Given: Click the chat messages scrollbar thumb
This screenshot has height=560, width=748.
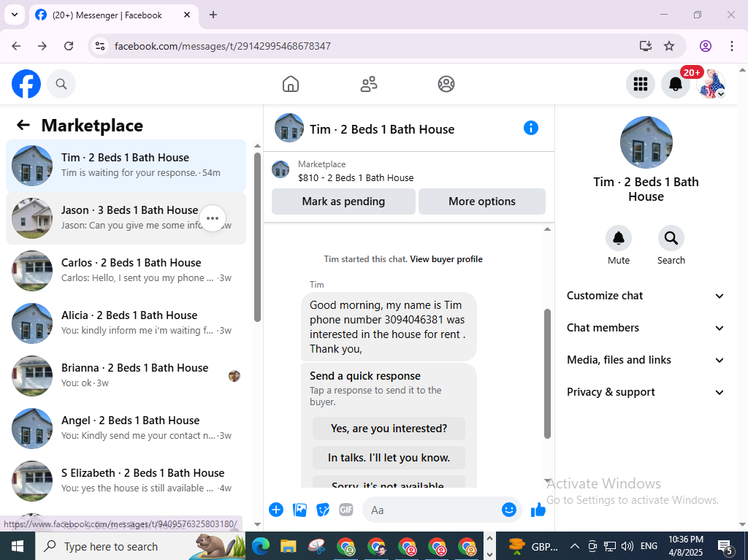Looking at the screenshot, I should [x=548, y=374].
